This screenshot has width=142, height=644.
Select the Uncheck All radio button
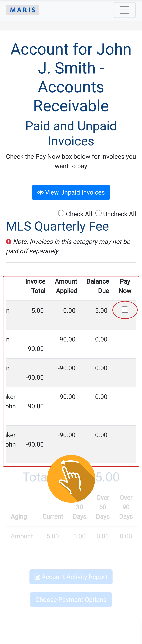coord(98,213)
